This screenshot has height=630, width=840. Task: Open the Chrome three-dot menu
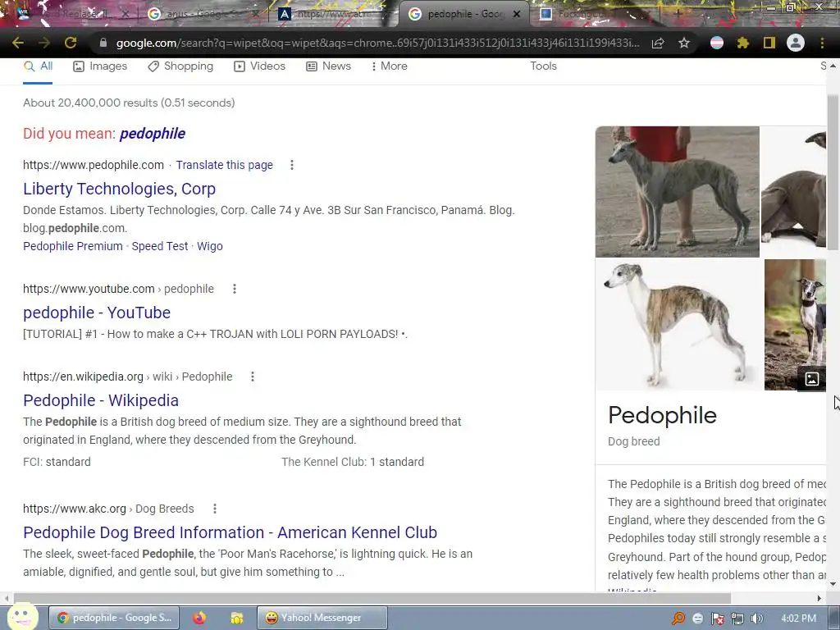point(822,43)
